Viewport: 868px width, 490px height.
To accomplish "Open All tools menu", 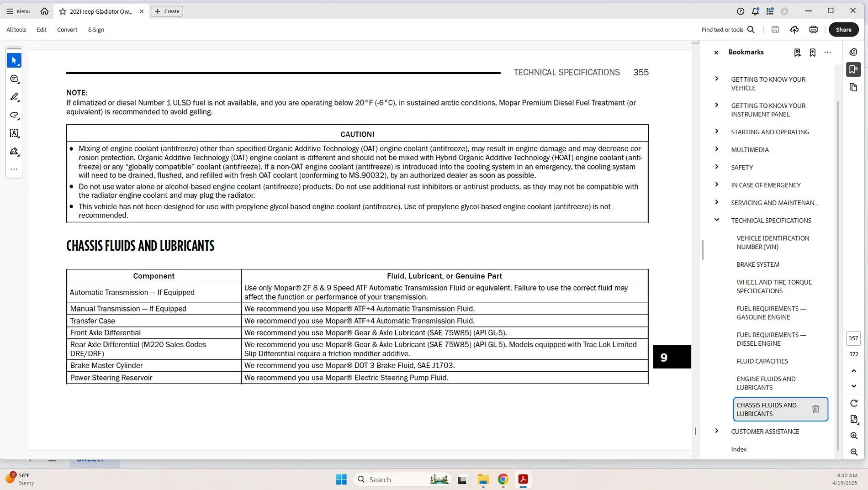I will 16,30.
